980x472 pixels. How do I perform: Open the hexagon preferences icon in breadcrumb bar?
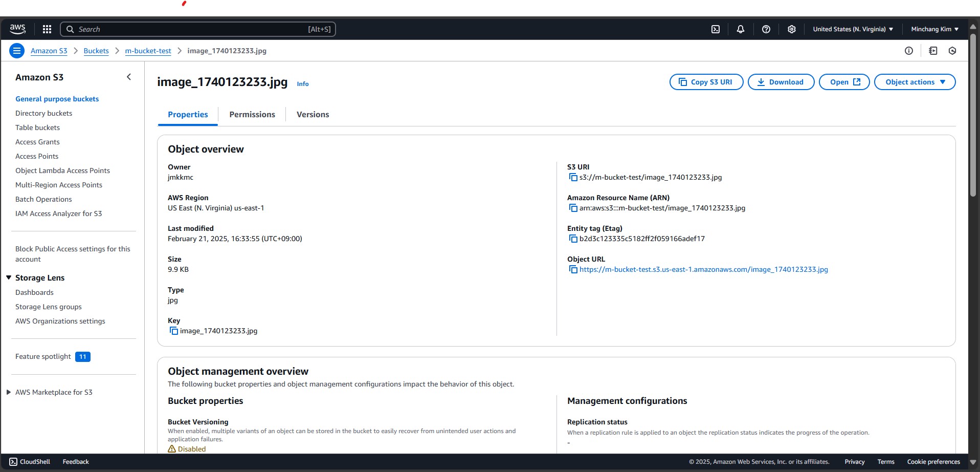[952, 51]
